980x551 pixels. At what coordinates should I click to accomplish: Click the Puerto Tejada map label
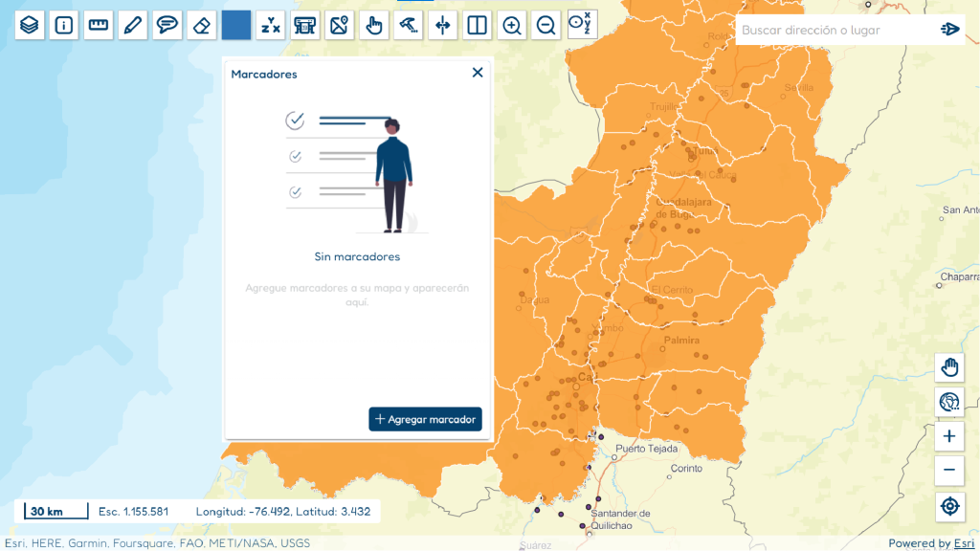click(x=646, y=449)
